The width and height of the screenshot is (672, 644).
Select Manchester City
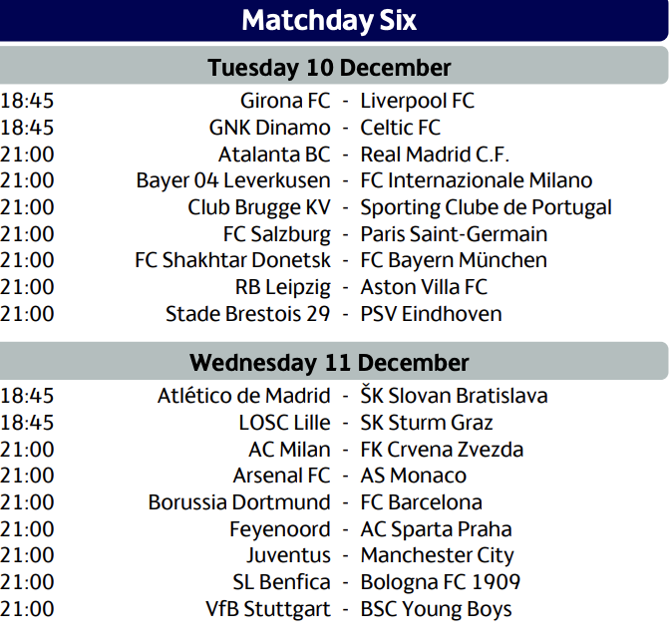(437, 555)
